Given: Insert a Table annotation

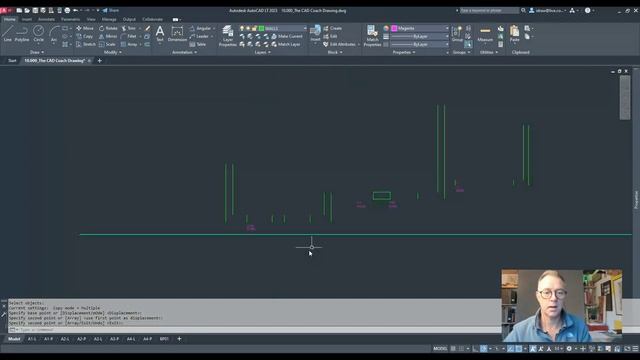Looking at the screenshot, I should [198, 44].
